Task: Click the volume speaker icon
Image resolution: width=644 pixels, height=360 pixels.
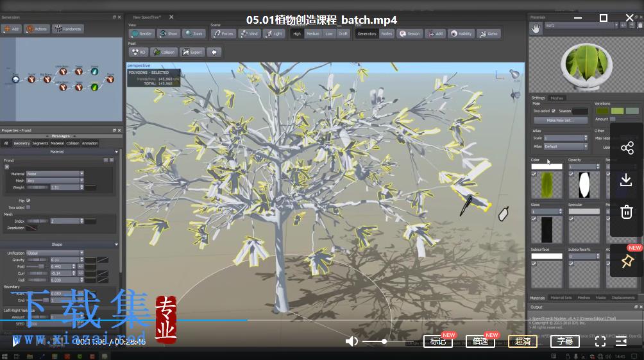Action: (351, 341)
